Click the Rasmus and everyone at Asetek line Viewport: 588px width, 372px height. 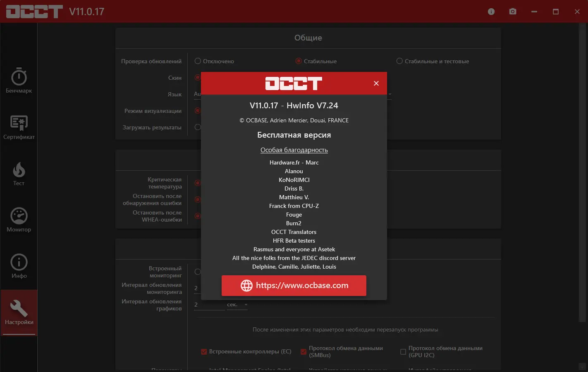point(294,249)
